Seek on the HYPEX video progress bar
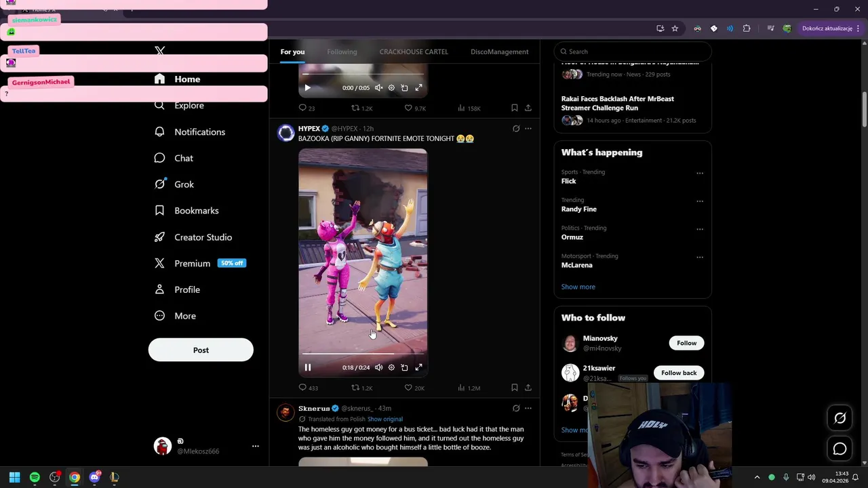The image size is (868, 488). tap(363, 354)
